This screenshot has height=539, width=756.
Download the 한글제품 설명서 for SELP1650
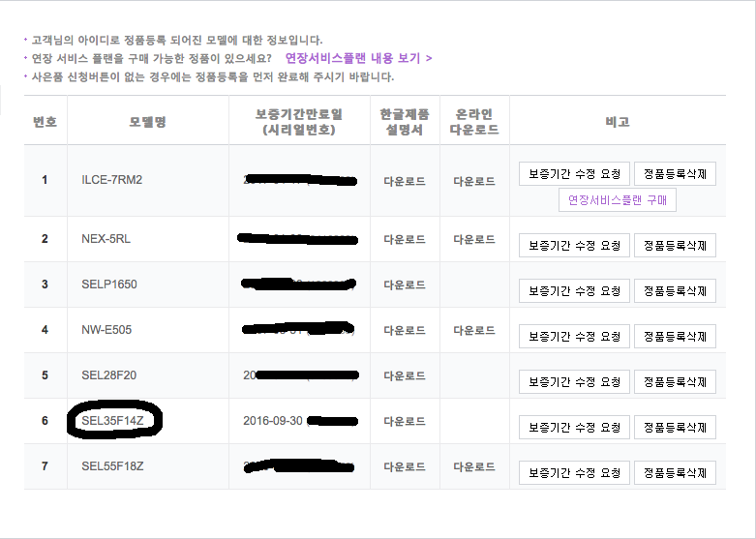click(405, 284)
